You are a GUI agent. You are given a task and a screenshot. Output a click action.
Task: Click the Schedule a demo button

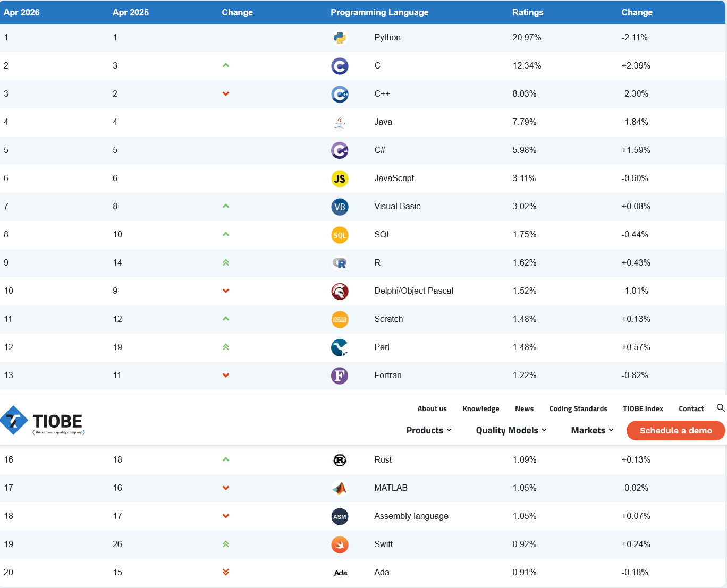point(676,430)
